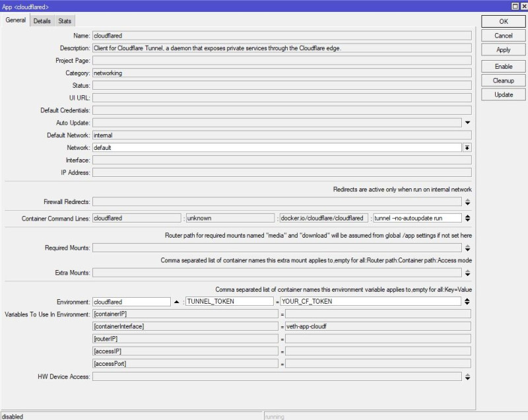Click Container Command Lines name field cloudflared
The height and width of the screenshot is (420, 528).
[x=137, y=218]
